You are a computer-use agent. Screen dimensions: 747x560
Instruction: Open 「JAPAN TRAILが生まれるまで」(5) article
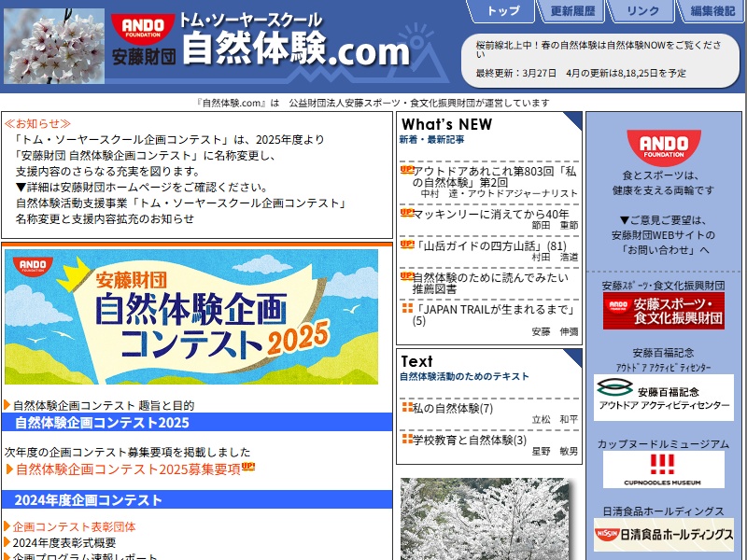pyautogui.click(x=494, y=315)
